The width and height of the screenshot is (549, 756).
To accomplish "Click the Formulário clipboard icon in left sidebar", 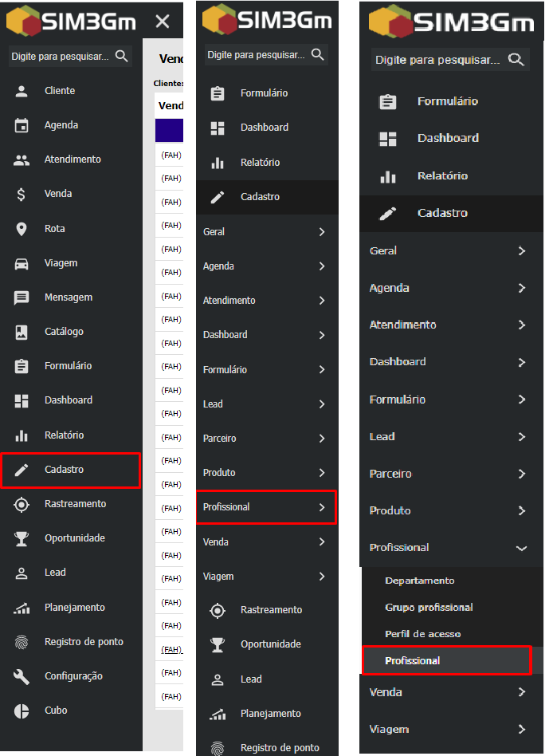I will pyautogui.click(x=22, y=366).
